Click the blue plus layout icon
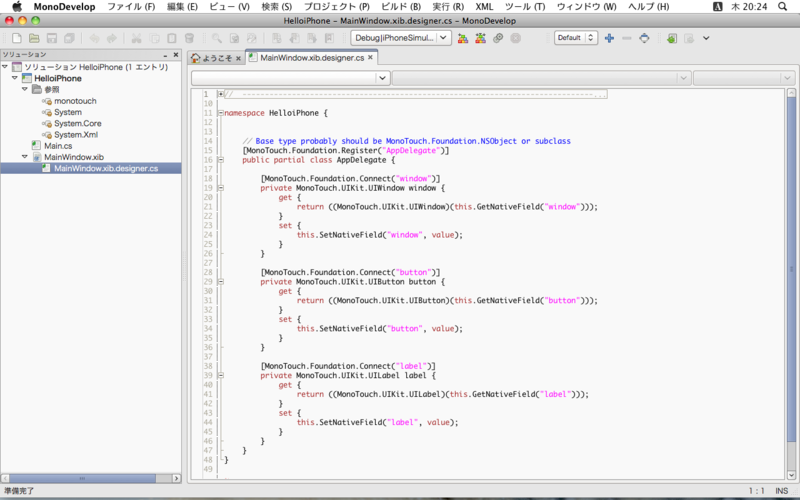 tap(609, 38)
